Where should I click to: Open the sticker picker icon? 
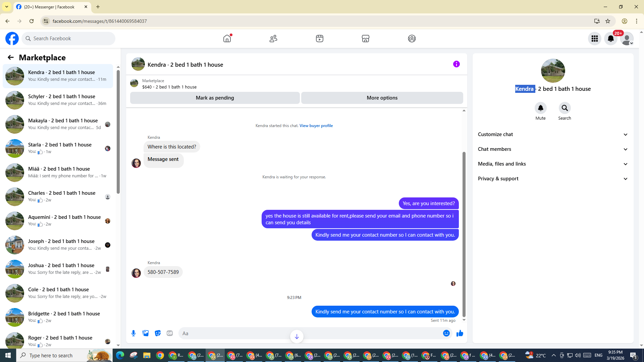158,333
